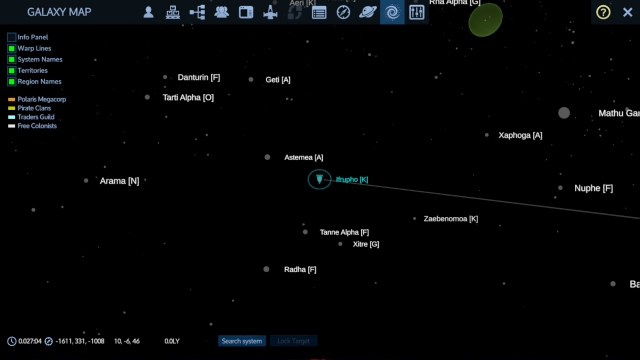Open the ringed planet icon
The height and width of the screenshot is (360, 640).
(x=368, y=12)
